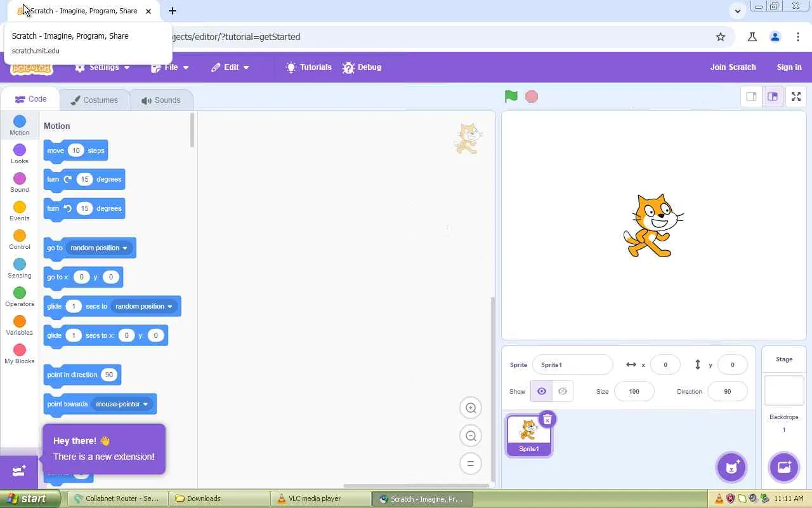Expand the 'point towards mouse-pointer' dropdown

122,404
